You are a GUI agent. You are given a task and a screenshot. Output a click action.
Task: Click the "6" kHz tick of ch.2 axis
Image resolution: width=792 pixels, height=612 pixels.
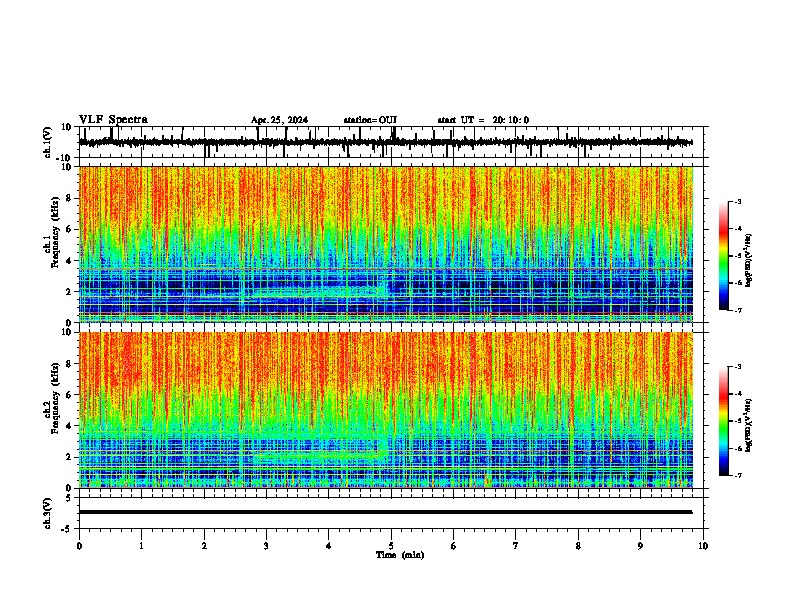pos(70,394)
